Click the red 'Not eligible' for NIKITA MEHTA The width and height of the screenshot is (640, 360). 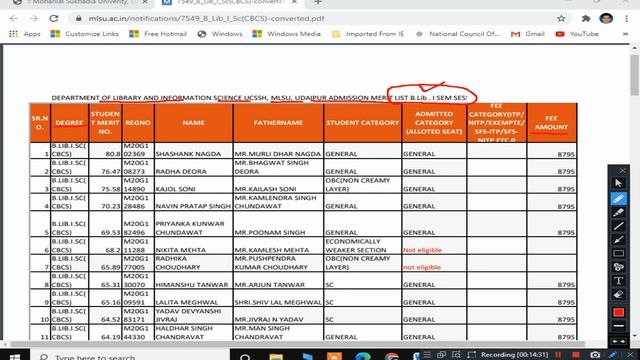click(x=422, y=250)
